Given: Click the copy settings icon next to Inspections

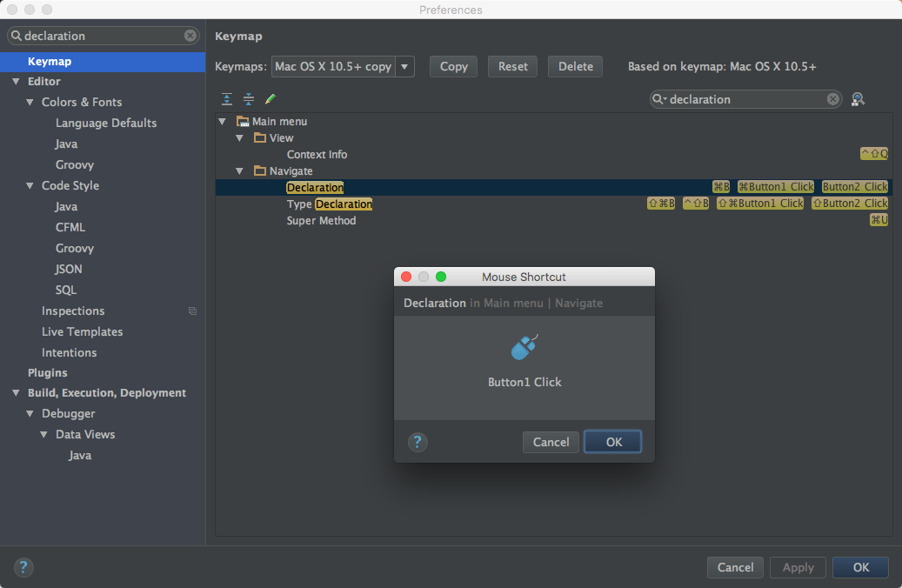Looking at the screenshot, I should (192, 311).
